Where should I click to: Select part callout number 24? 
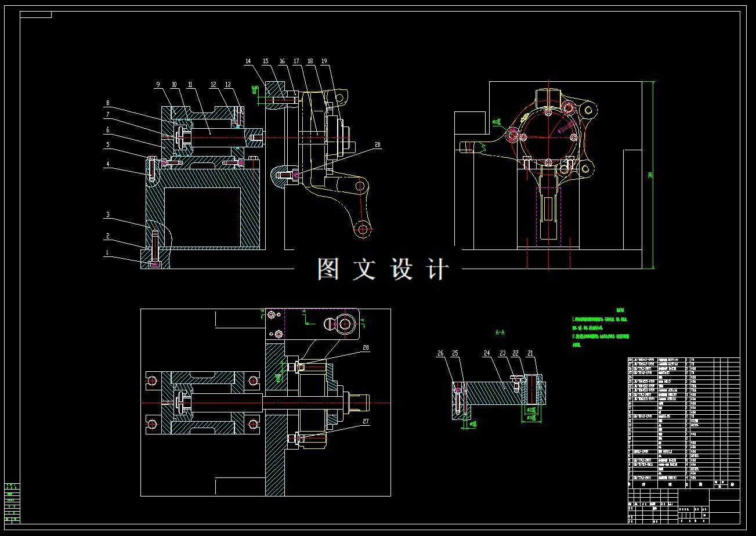click(x=487, y=353)
